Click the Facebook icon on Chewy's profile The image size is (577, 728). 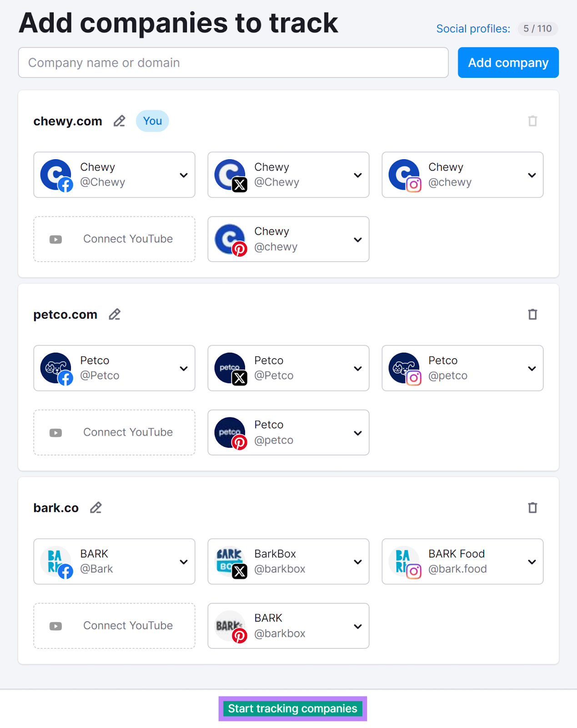[65, 185]
